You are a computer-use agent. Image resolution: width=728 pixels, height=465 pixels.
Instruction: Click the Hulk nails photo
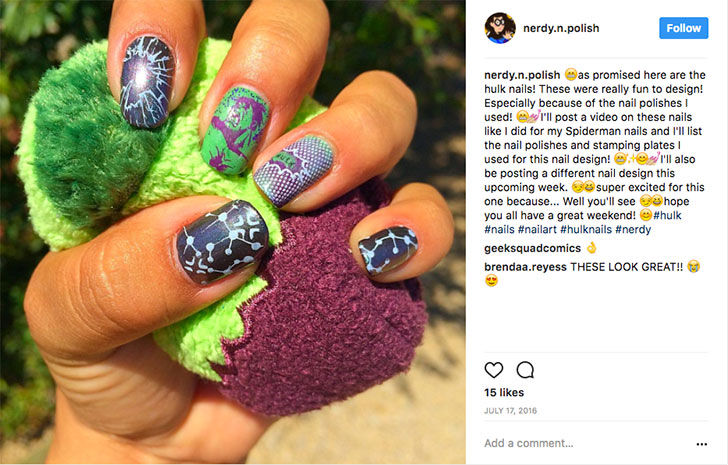[x=233, y=232]
